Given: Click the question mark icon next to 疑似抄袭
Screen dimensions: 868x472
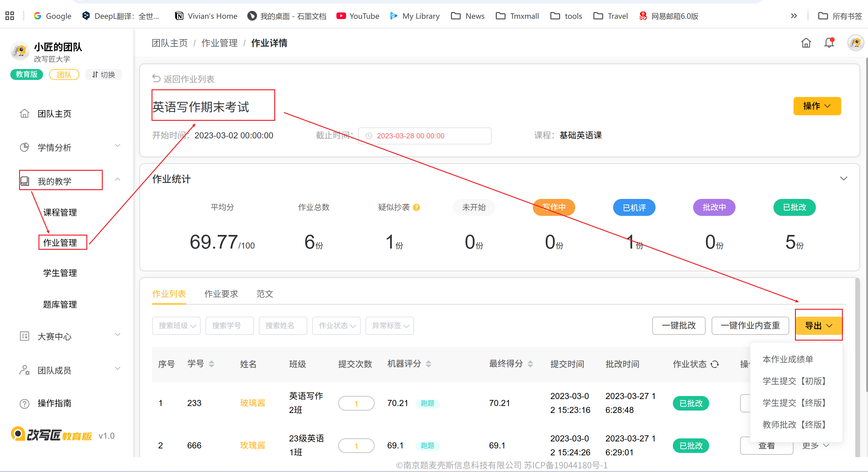Looking at the screenshot, I should click(x=416, y=207).
